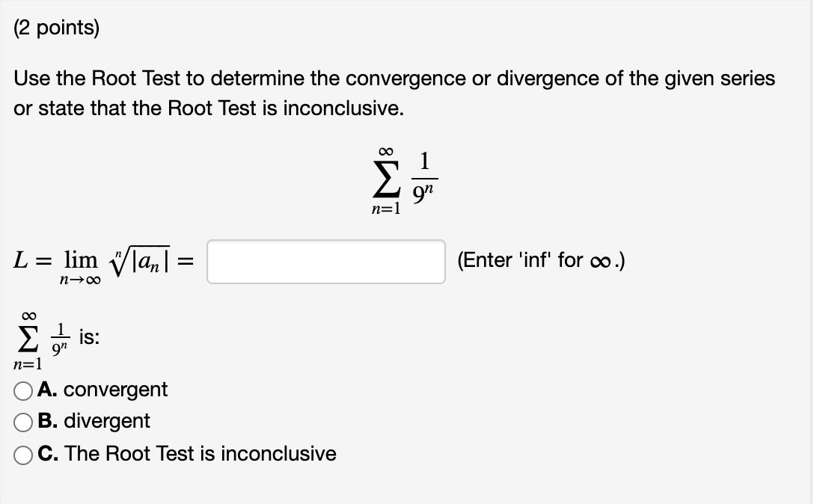Choose option C The Root Test is inconclusive
Image resolution: width=814 pixels, height=504 pixels.
tap(23, 452)
